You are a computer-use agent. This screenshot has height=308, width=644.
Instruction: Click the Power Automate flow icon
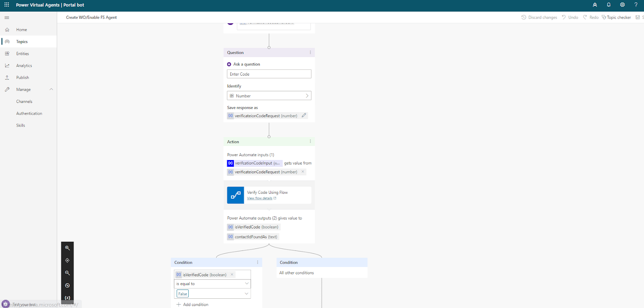point(235,195)
